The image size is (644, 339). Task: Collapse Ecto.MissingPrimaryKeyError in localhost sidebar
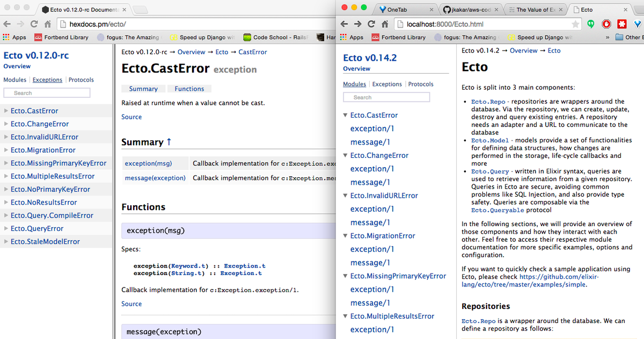[345, 276]
